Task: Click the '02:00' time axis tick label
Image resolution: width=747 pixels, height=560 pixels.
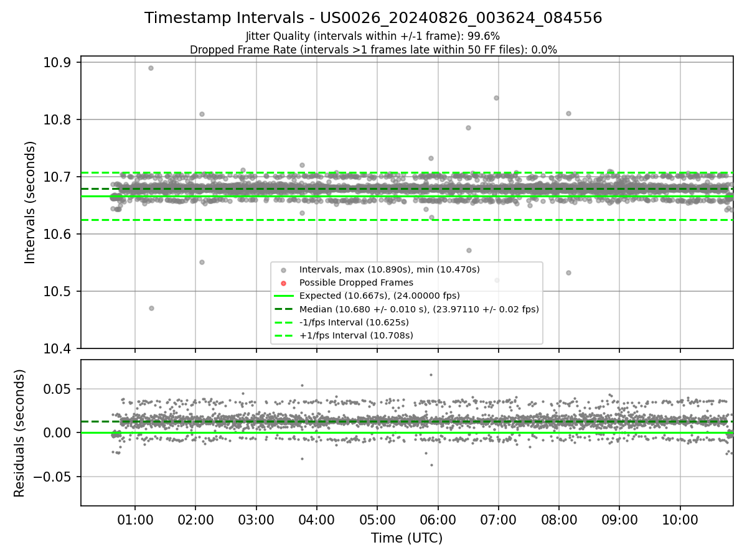Action: pyautogui.click(x=195, y=520)
